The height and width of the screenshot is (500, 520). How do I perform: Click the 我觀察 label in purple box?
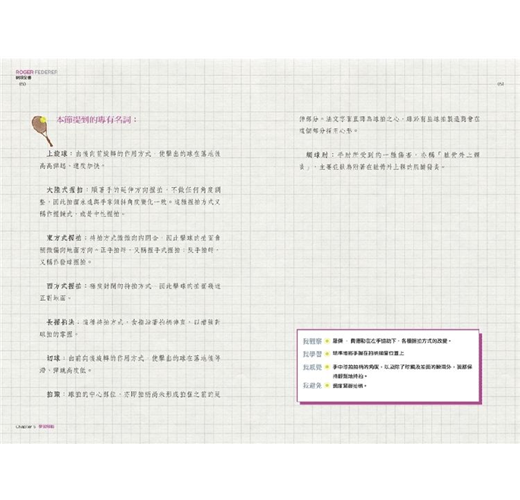click(x=312, y=341)
